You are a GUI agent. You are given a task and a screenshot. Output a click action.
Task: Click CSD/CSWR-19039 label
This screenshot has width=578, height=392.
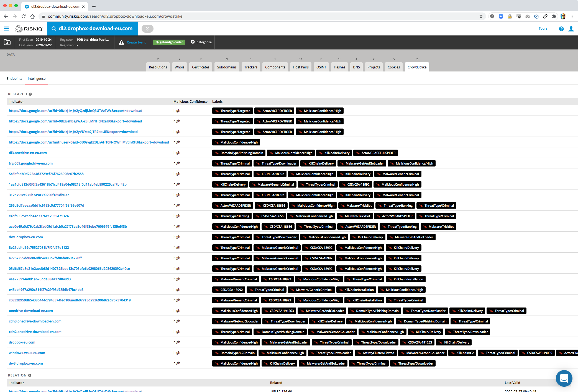(x=536, y=353)
